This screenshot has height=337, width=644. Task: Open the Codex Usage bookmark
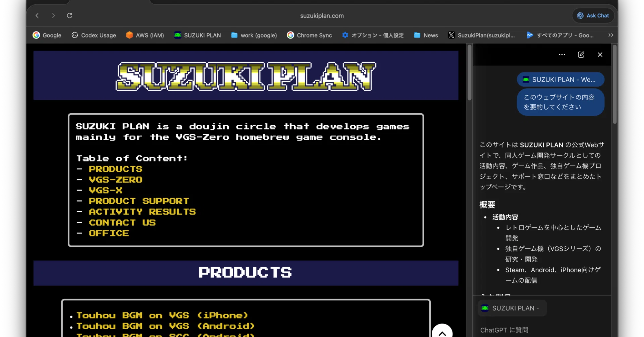pos(94,35)
